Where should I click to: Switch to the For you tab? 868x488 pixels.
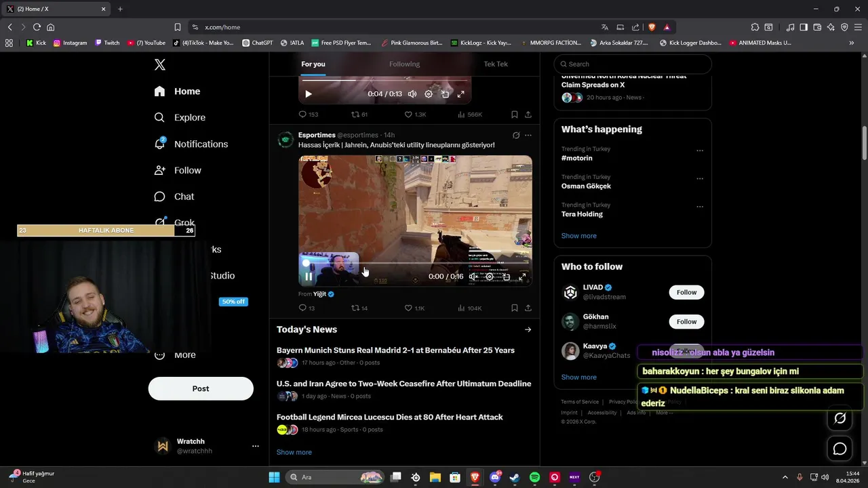click(313, 64)
